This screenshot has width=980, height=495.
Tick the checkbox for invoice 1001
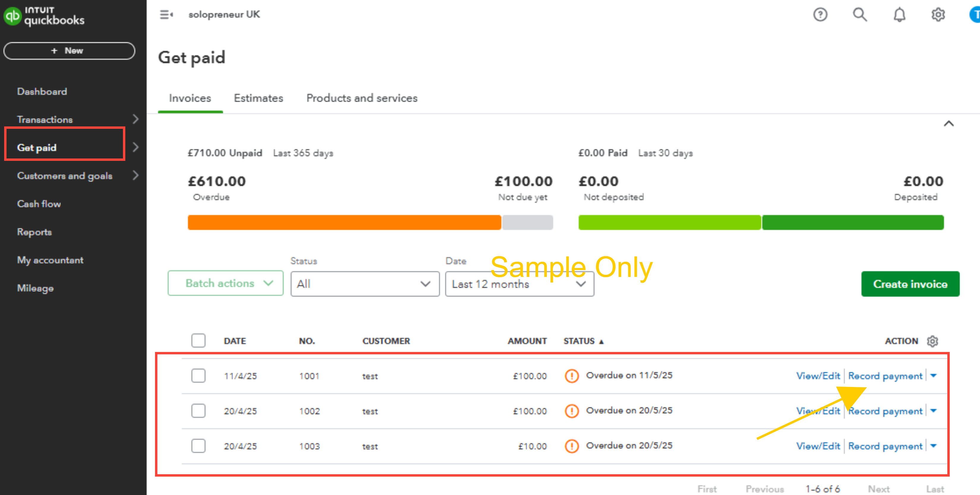[x=198, y=376]
